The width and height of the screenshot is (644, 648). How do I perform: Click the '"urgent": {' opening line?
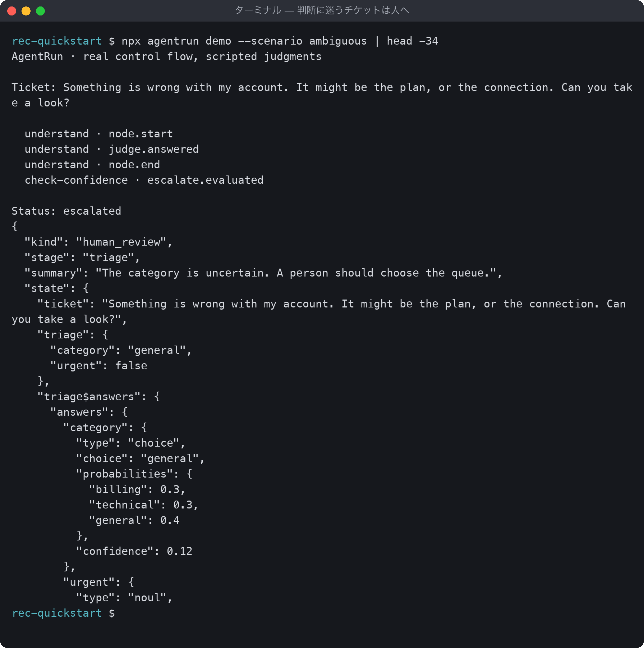[99, 582]
